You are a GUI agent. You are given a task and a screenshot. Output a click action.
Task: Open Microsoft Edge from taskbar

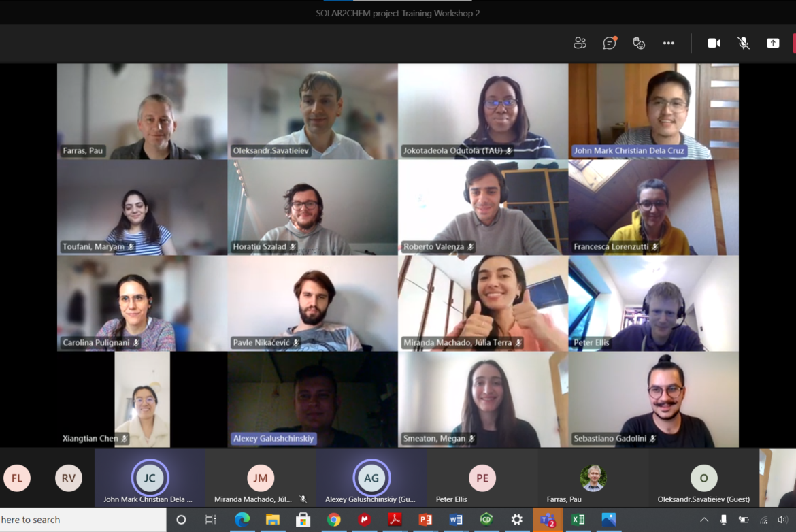coord(242,520)
